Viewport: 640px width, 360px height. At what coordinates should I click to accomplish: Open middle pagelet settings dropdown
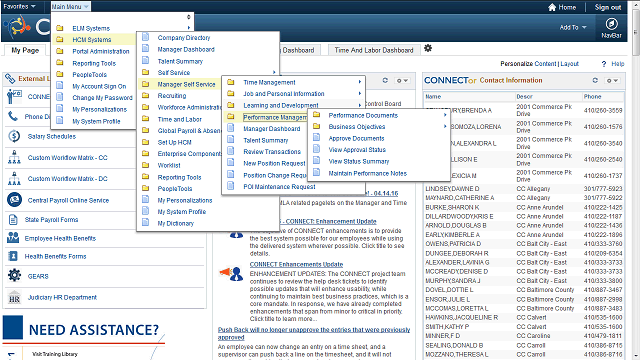(x=402, y=80)
